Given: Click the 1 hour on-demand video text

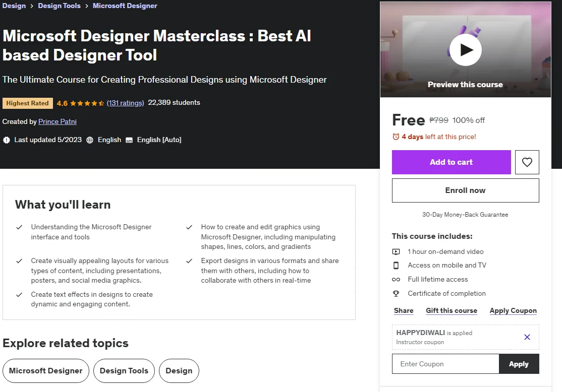Looking at the screenshot, I should point(445,251).
